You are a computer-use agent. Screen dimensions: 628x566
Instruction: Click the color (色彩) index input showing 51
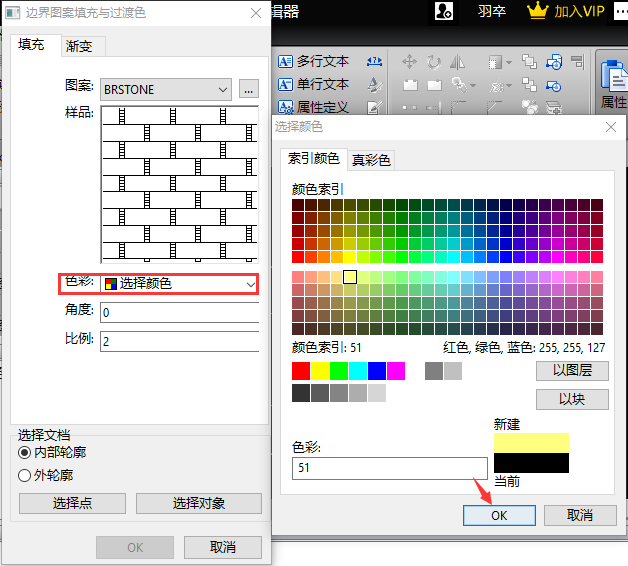pyautogui.click(x=390, y=468)
